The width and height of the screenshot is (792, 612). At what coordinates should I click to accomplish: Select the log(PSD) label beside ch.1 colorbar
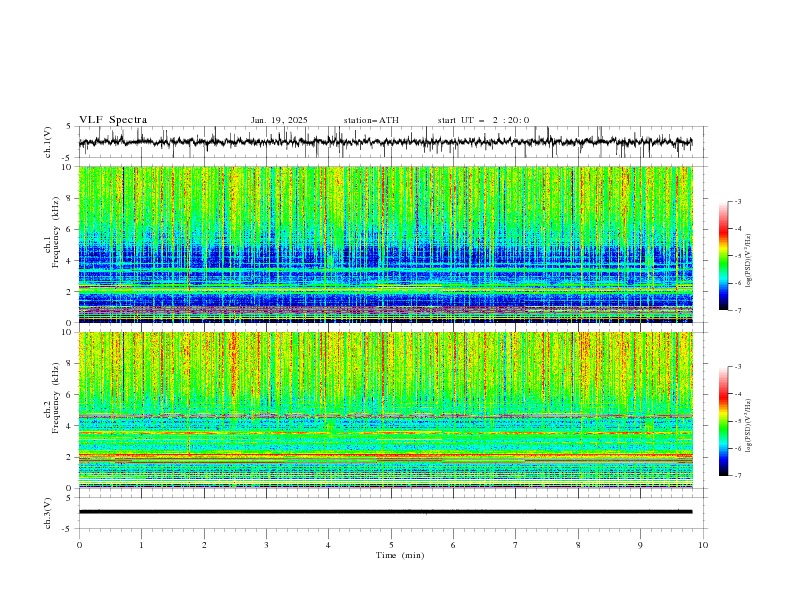tap(748, 261)
